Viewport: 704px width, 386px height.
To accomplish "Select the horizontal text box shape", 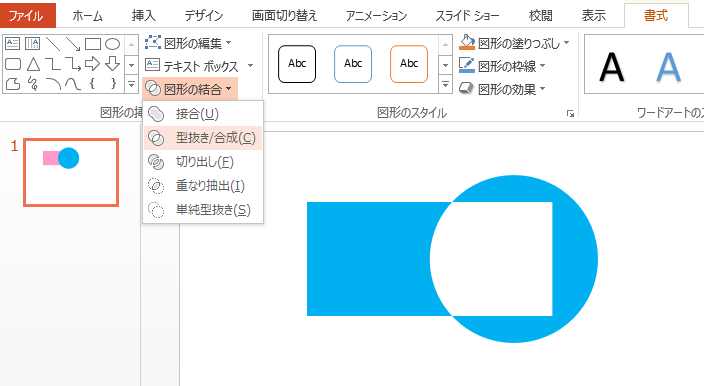I will (x=12, y=44).
